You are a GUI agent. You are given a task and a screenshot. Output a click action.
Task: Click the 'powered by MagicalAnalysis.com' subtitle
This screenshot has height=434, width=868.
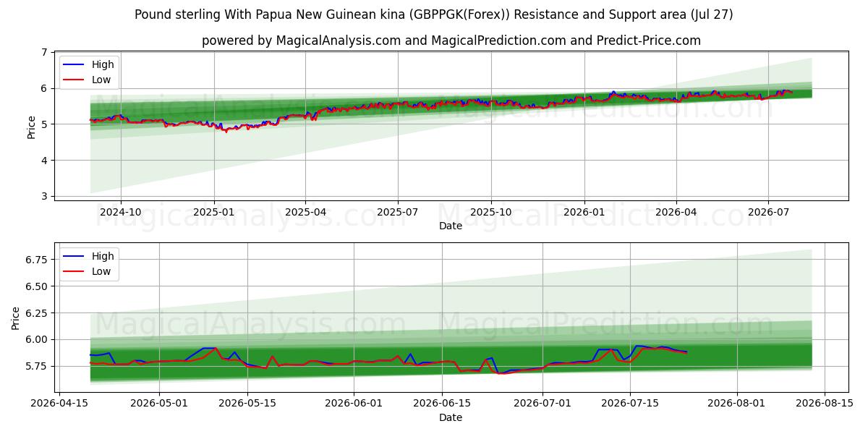(x=451, y=41)
